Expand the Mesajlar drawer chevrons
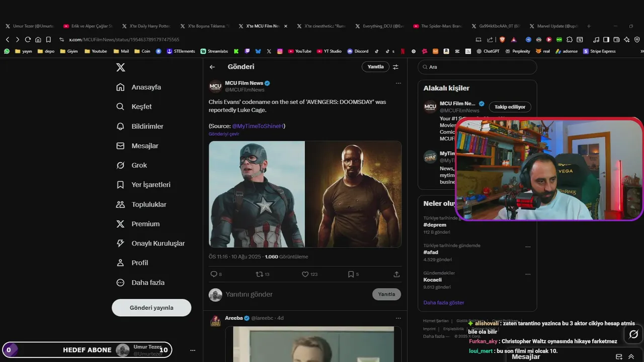The width and height of the screenshot is (644, 362). 631,356
